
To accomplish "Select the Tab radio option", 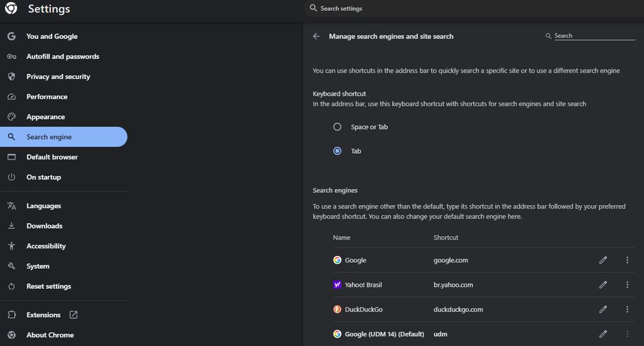I will coord(337,151).
